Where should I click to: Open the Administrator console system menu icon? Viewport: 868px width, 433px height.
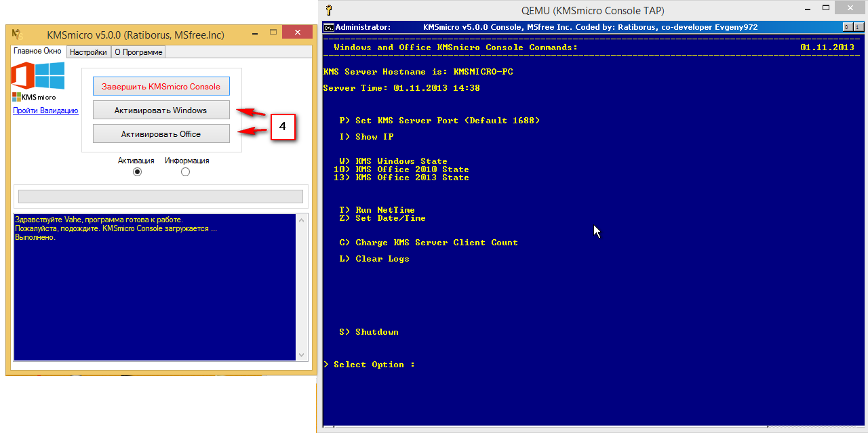tap(328, 27)
